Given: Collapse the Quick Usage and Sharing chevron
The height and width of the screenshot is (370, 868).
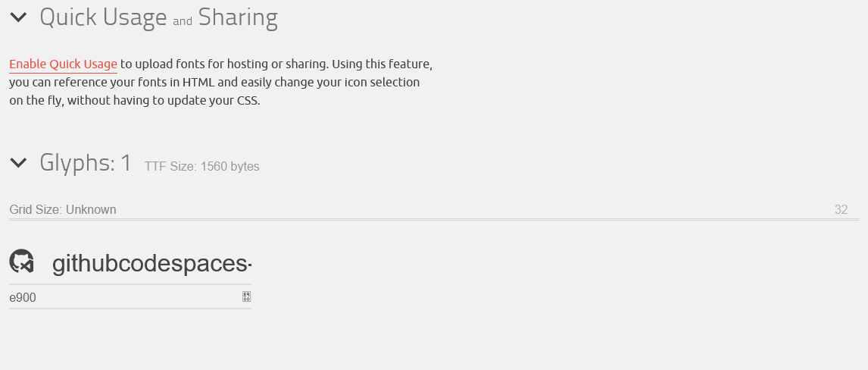Looking at the screenshot, I should [x=18, y=17].
